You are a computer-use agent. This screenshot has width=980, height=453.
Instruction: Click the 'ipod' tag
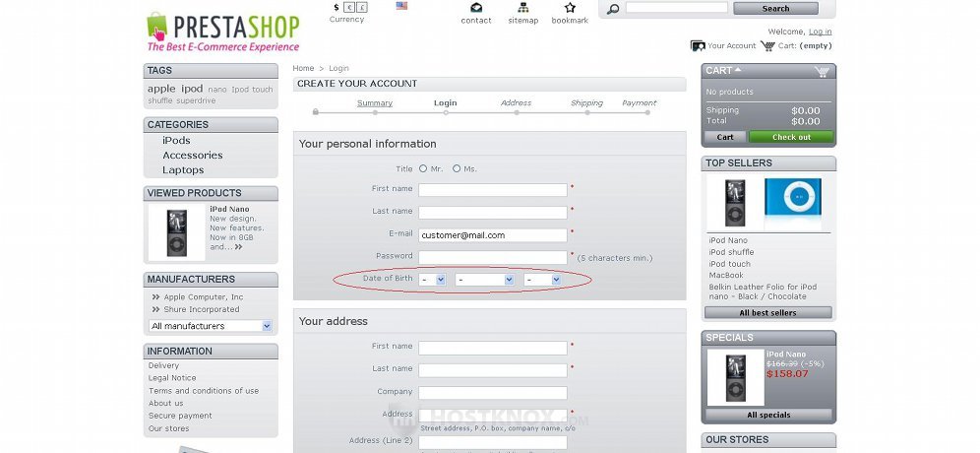tap(192, 89)
